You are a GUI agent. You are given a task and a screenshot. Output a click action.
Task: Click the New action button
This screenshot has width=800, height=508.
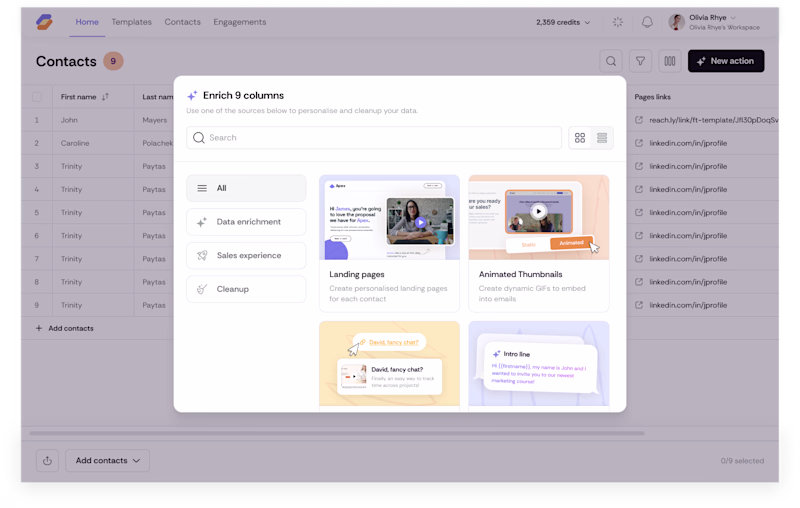click(726, 61)
